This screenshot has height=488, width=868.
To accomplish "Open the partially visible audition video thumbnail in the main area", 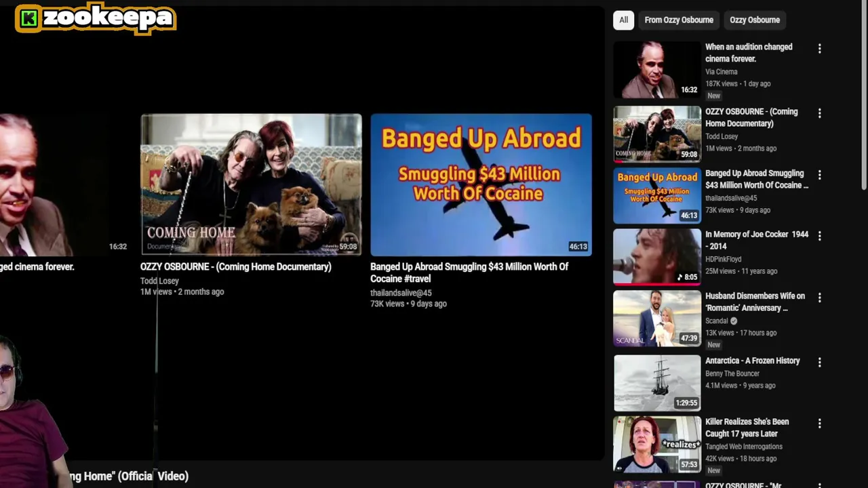I will (x=66, y=184).
